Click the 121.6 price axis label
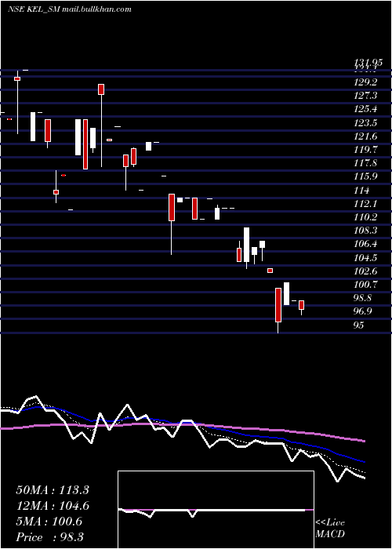 point(365,136)
